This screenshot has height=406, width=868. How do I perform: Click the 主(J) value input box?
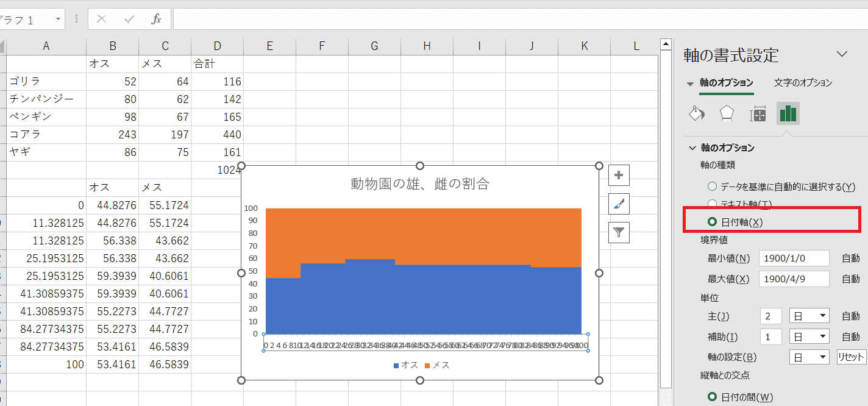tap(771, 316)
